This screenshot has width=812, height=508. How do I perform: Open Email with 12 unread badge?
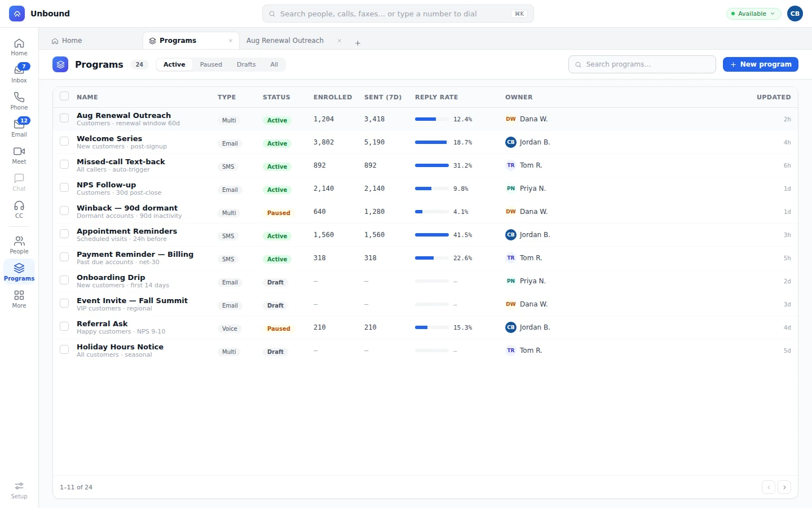pos(19,128)
